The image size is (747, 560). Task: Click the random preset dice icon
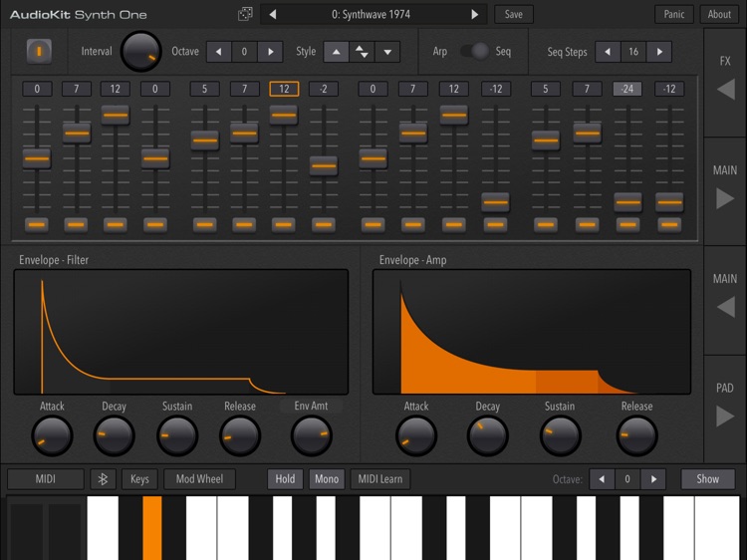245,14
